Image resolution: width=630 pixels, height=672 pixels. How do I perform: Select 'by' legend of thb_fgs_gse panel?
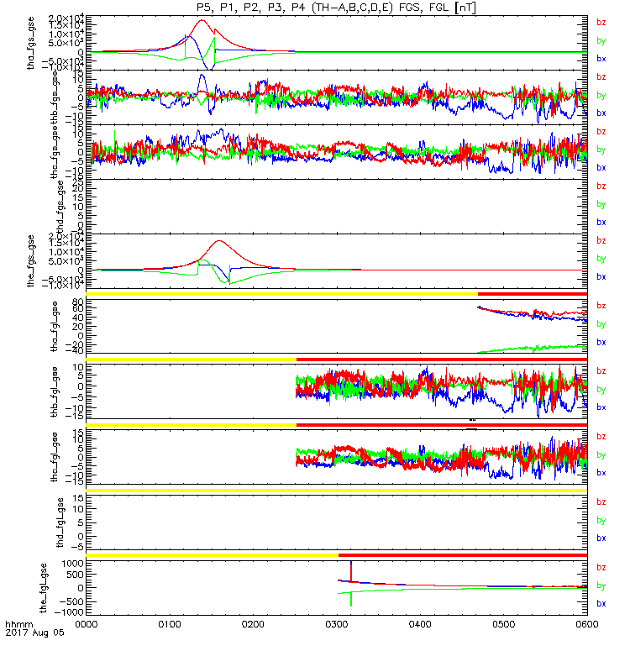tap(601, 95)
